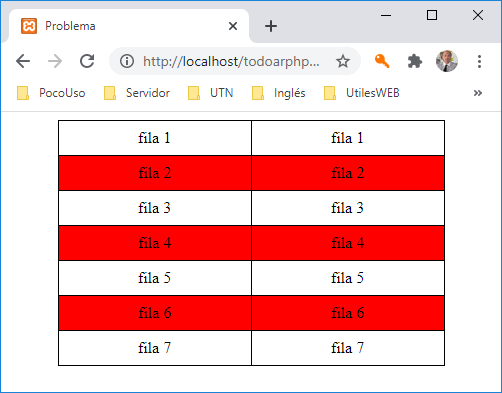This screenshot has height=393, width=502.
Task: Click the localhost URL address field
Action: [231, 61]
